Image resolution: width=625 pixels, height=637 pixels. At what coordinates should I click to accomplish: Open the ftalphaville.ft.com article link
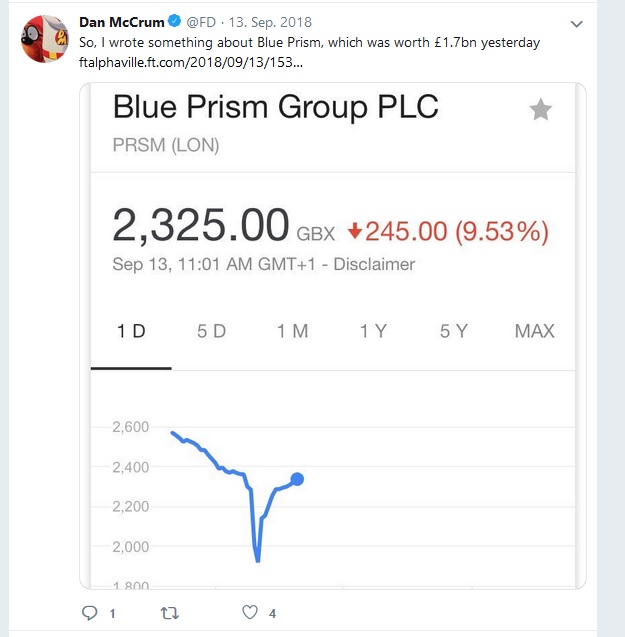click(190, 61)
